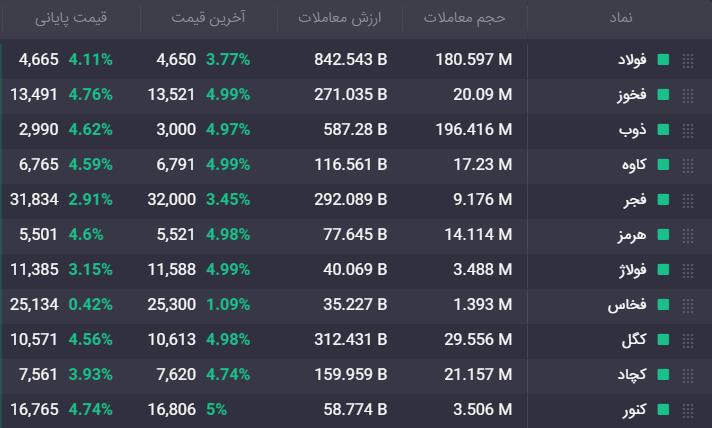Select the 32,000 last price cell
Image resolution: width=712 pixels, height=428 pixels.
coord(172,200)
